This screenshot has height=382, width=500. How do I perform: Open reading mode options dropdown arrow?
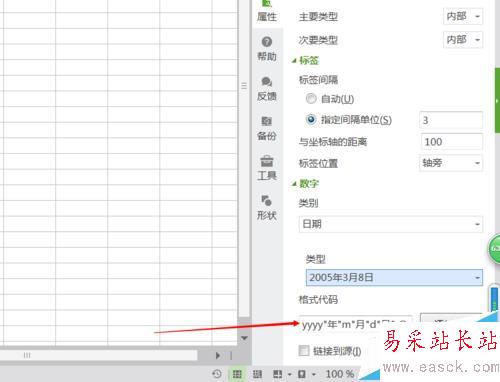pyautogui.click(x=290, y=374)
